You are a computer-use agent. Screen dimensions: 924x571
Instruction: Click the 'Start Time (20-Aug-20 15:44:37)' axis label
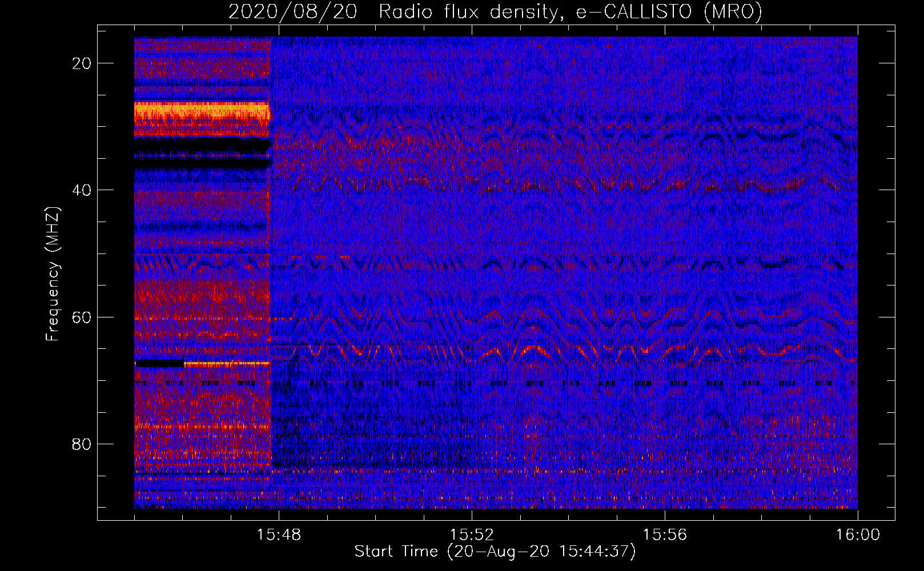tap(495, 552)
